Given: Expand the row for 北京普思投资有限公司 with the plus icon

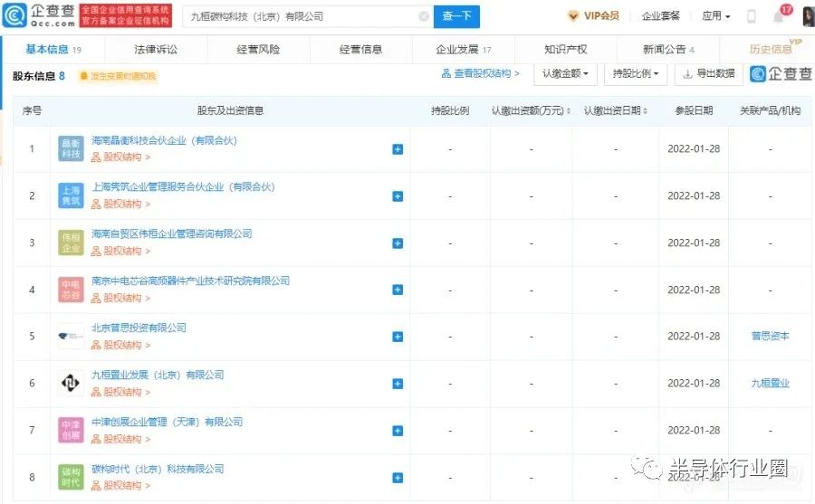Looking at the screenshot, I should pos(398,337).
